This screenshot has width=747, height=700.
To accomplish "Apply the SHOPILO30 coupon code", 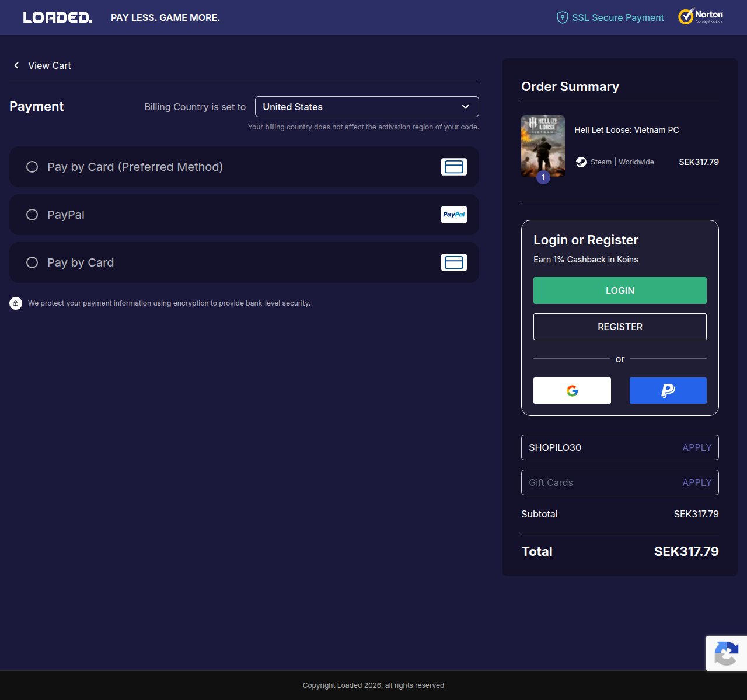I will pos(697,447).
